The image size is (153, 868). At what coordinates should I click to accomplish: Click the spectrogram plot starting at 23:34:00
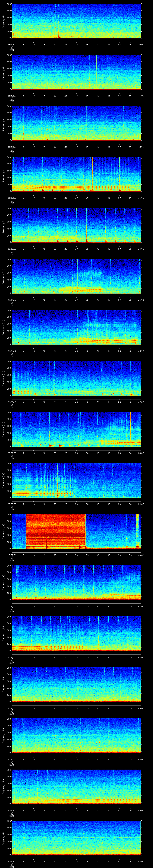pos(77,276)
